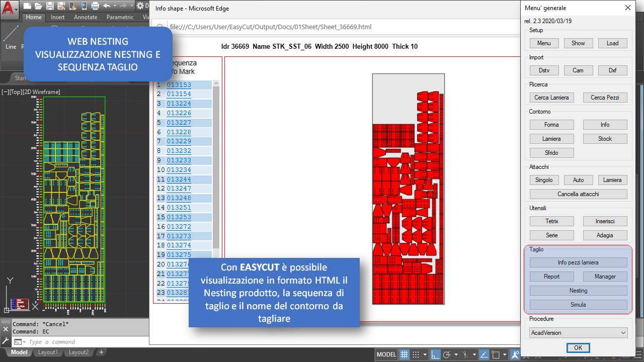Click the Cancella attacchi button
Viewport: 644px width, 362px height.
[578, 194]
